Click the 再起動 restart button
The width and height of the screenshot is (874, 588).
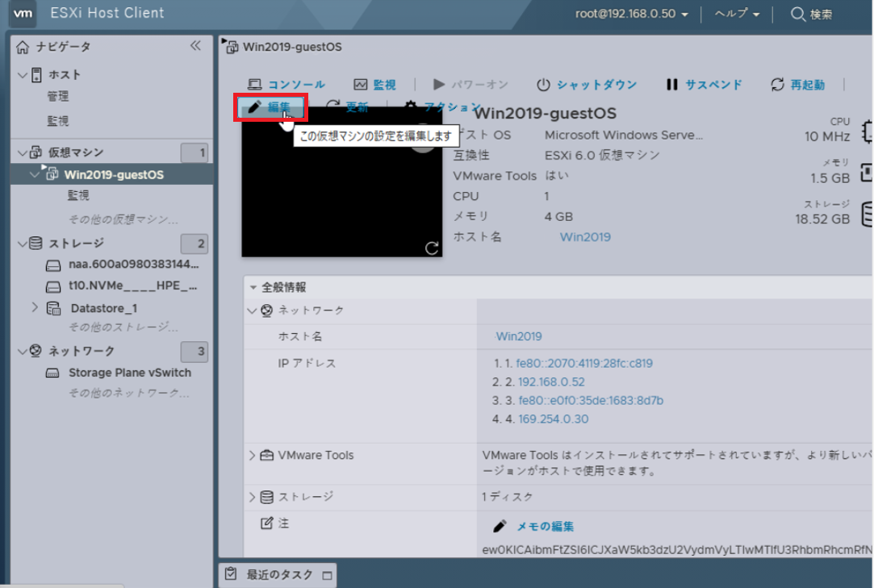(x=797, y=84)
